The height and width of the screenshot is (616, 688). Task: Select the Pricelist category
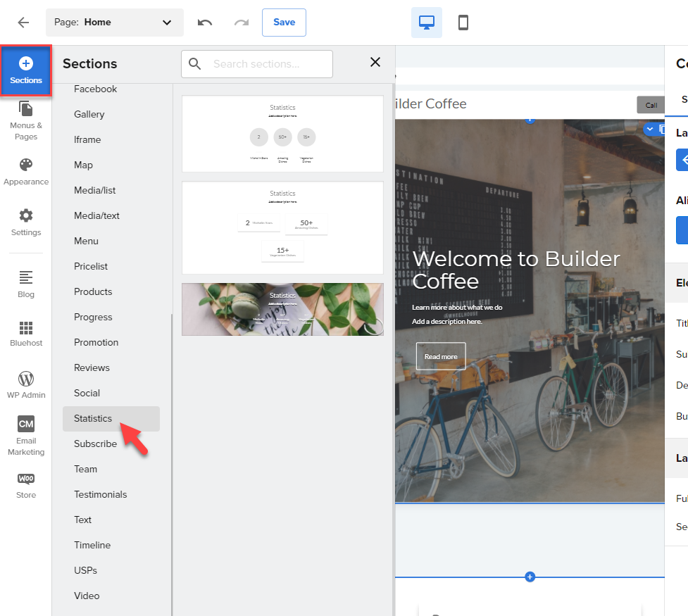tap(91, 267)
